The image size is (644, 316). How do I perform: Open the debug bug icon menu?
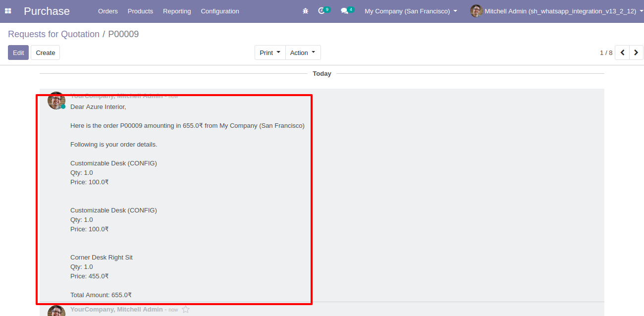305,11
